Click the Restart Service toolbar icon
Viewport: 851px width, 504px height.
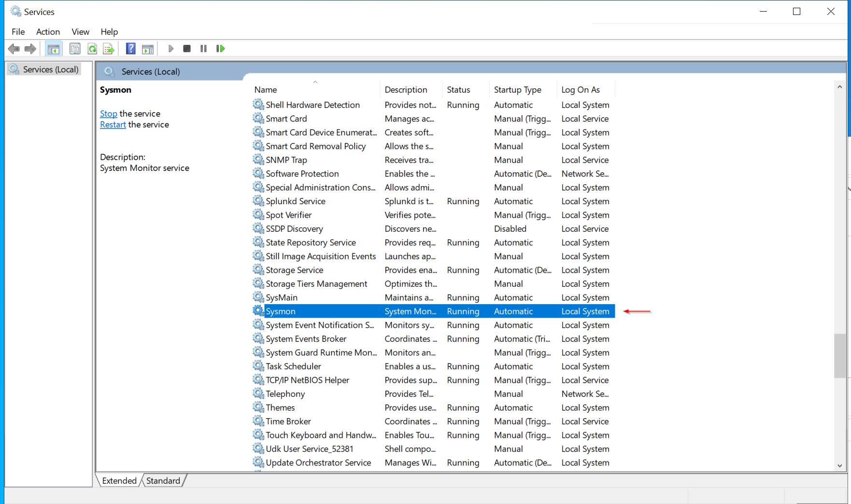221,49
